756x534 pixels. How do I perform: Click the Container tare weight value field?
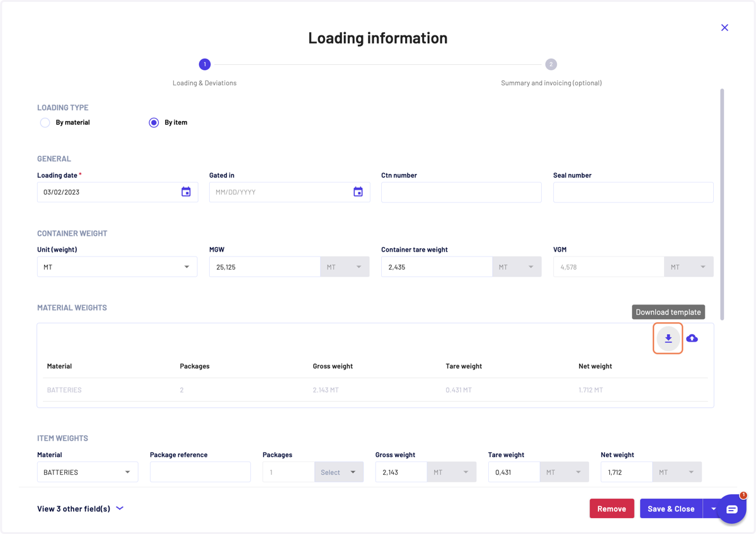coord(437,267)
